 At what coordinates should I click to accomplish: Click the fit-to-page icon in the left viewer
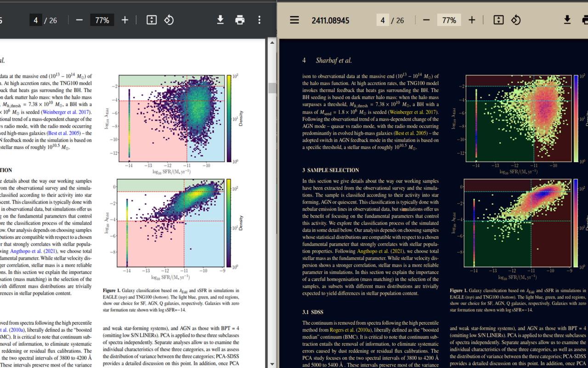tap(151, 20)
